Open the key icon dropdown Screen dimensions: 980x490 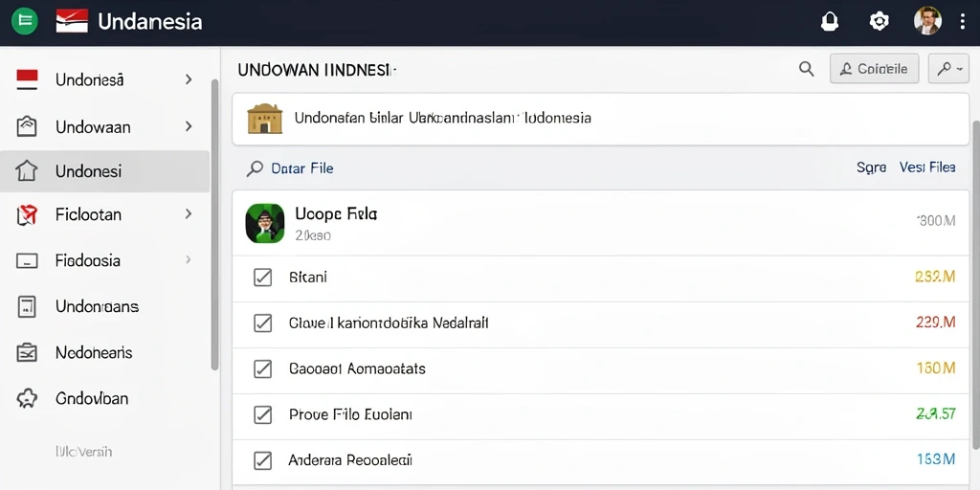point(948,69)
